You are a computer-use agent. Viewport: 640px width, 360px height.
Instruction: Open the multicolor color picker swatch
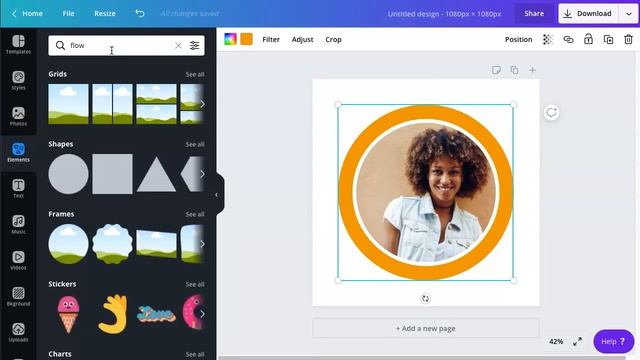click(231, 39)
